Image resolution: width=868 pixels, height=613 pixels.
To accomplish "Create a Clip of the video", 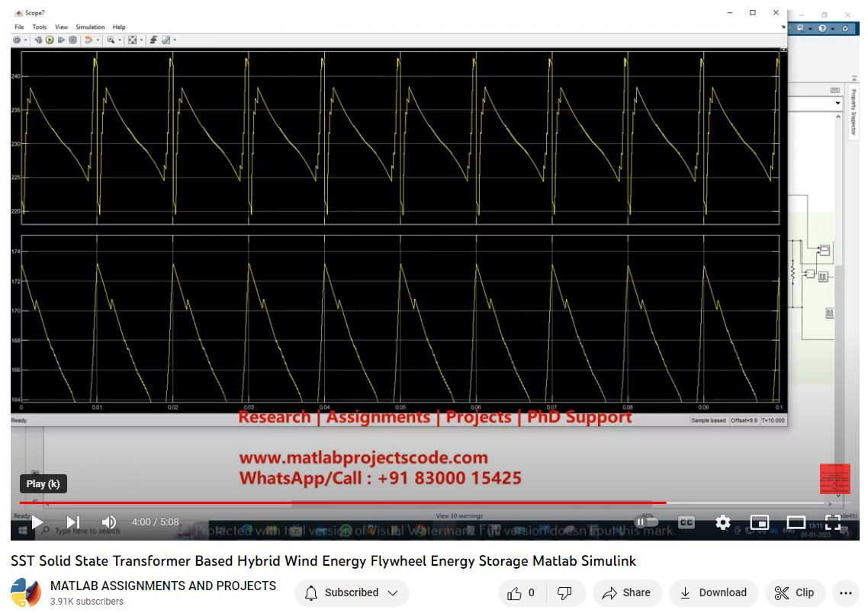I will (794, 593).
